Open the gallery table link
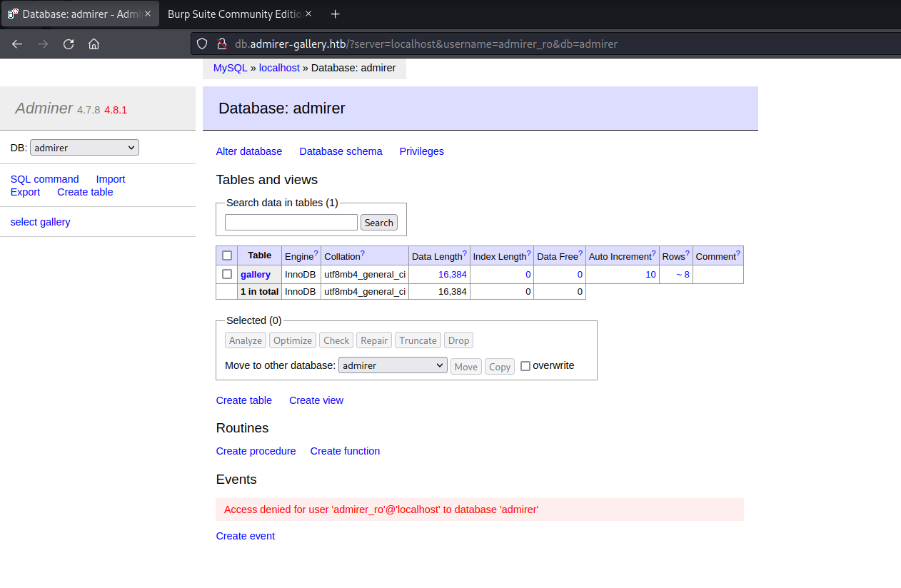The image size is (901, 588). click(x=256, y=274)
